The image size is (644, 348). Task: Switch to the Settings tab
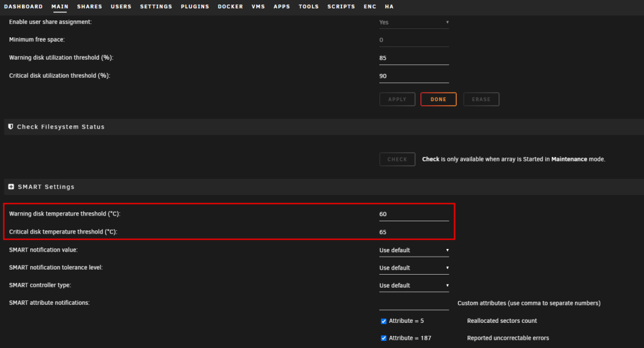[156, 6]
